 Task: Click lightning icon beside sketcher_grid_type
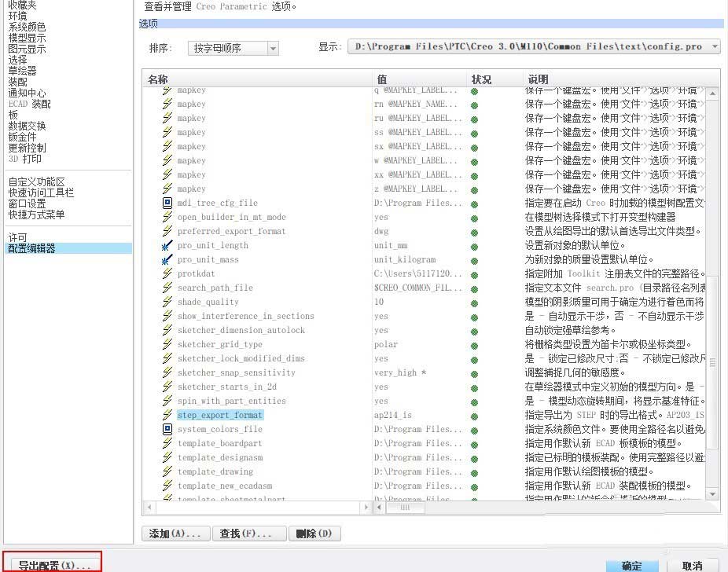point(167,344)
